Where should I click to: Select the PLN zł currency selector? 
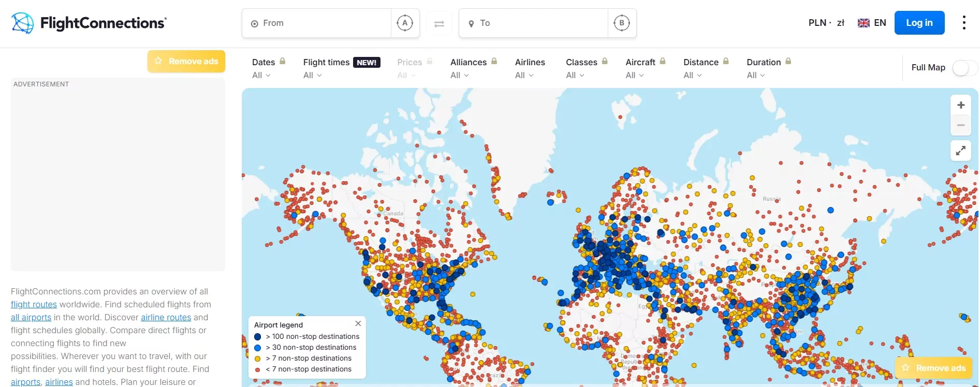click(826, 23)
